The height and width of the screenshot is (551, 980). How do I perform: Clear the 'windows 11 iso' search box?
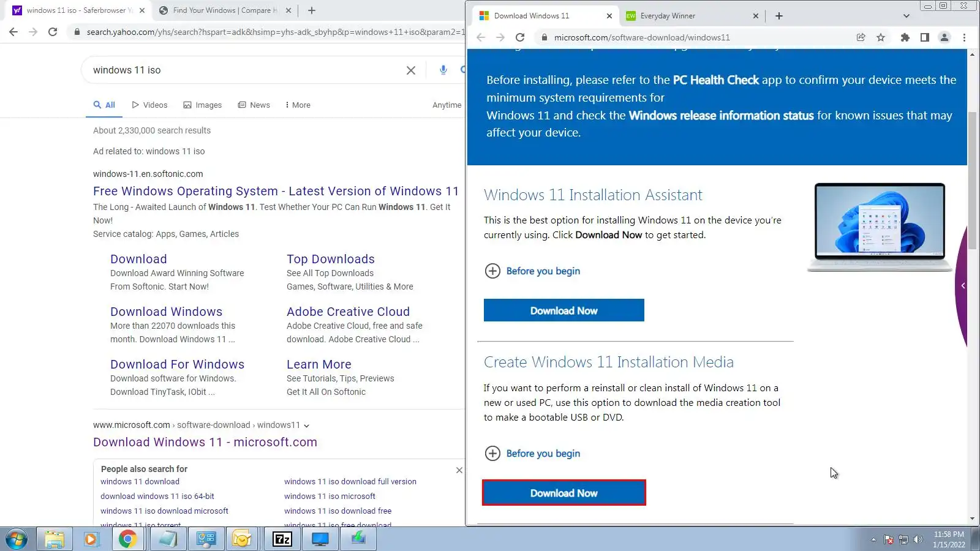pos(411,70)
